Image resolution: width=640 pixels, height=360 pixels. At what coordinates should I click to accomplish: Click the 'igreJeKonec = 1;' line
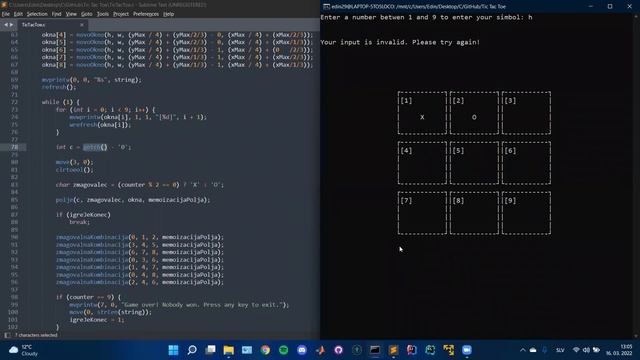click(x=97, y=320)
